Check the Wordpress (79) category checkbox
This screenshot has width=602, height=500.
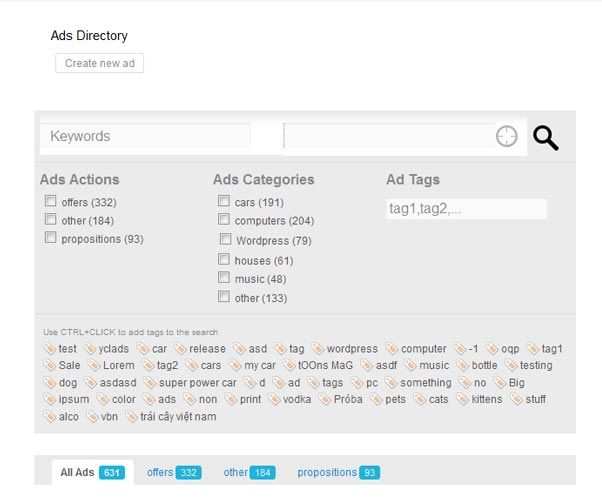click(x=225, y=239)
